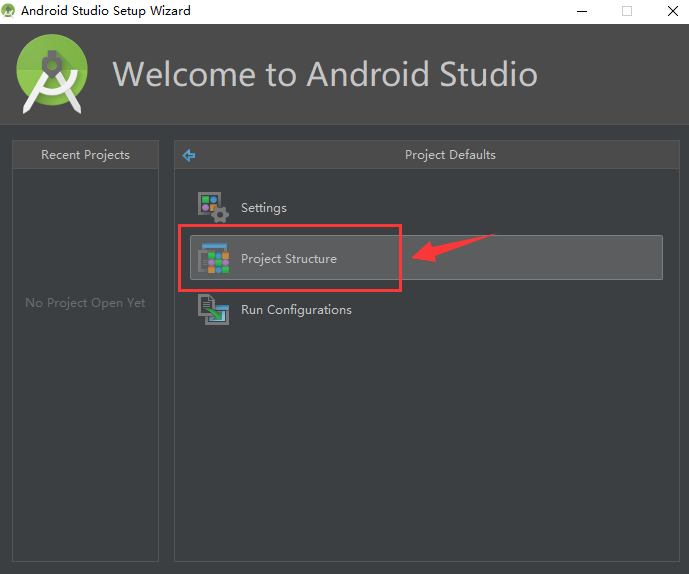
Task: Click the Welcome to Android Studio heading
Action: [325, 74]
